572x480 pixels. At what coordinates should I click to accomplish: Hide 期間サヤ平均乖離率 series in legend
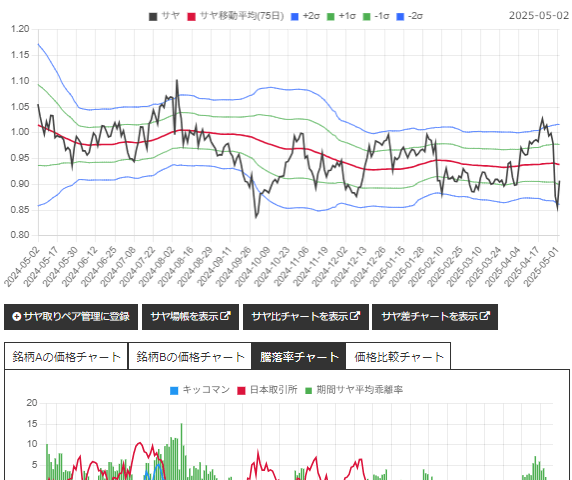354,390
